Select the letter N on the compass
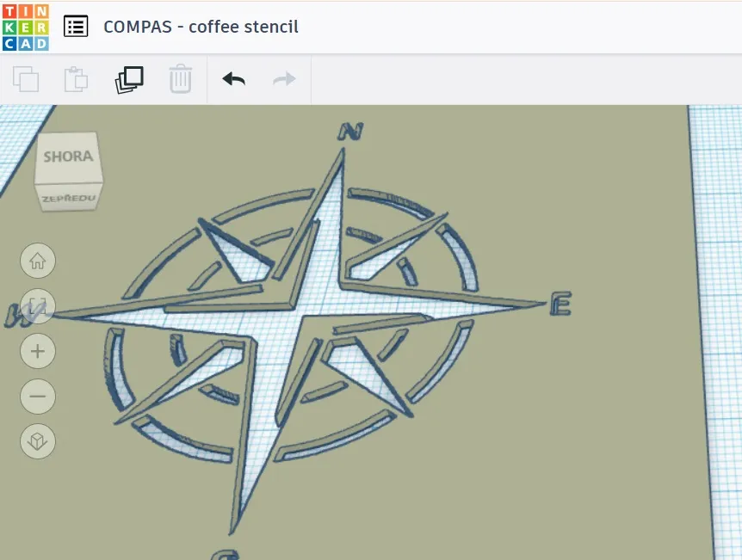This screenshot has height=560, width=742. click(351, 131)
